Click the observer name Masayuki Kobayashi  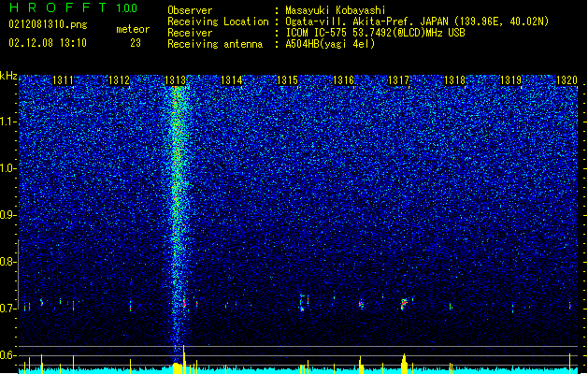[336, 10]
